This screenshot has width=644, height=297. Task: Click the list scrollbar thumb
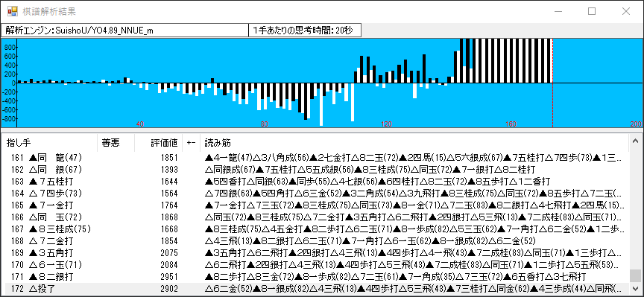pyautogui.click(x=635, y=275)
